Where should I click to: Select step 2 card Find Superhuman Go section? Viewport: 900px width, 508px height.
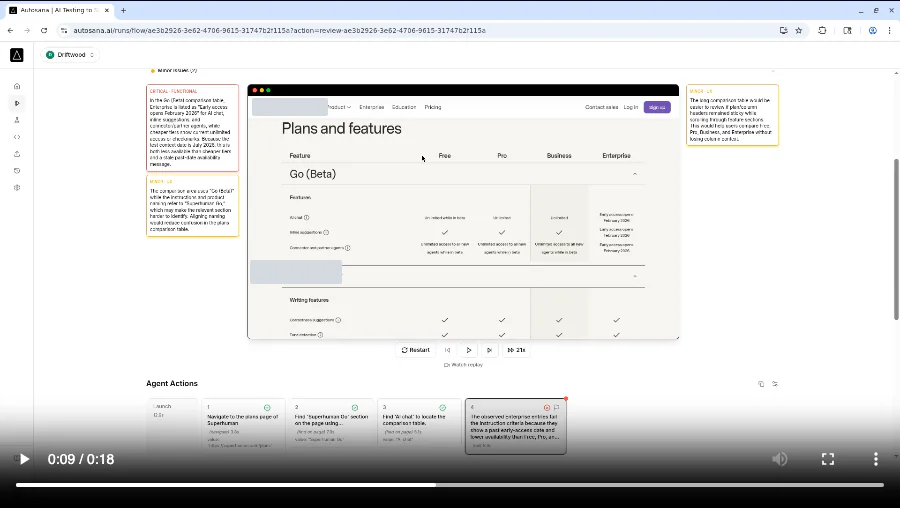331,425
